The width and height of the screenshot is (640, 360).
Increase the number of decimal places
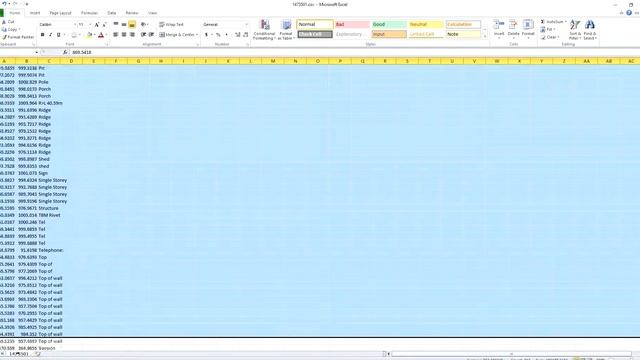[x=238, y=35]
